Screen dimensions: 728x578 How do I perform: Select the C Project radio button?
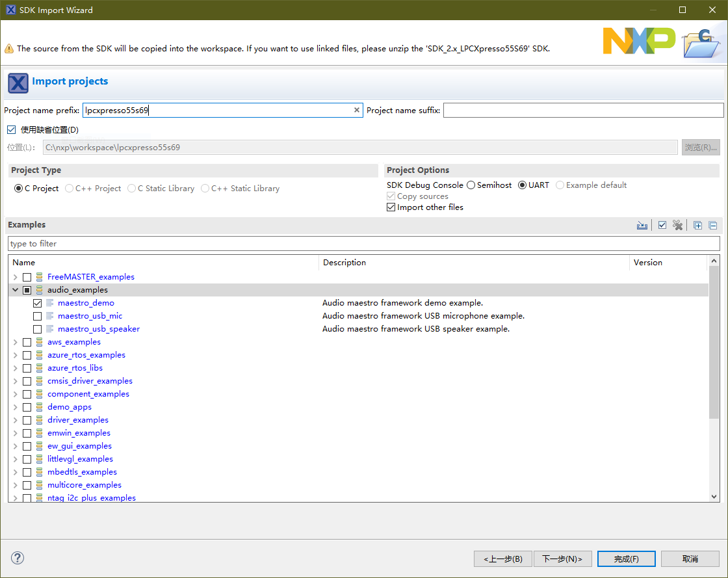coord(19,188)
